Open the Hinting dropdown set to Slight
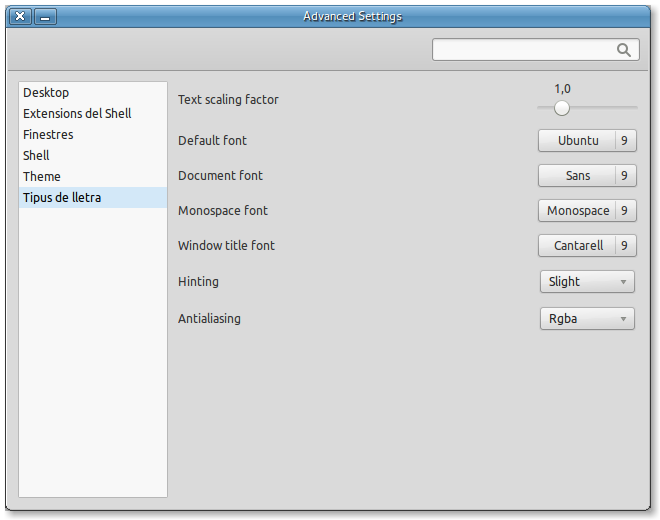This screenshot has width=660, height=520. pos(586,282)
